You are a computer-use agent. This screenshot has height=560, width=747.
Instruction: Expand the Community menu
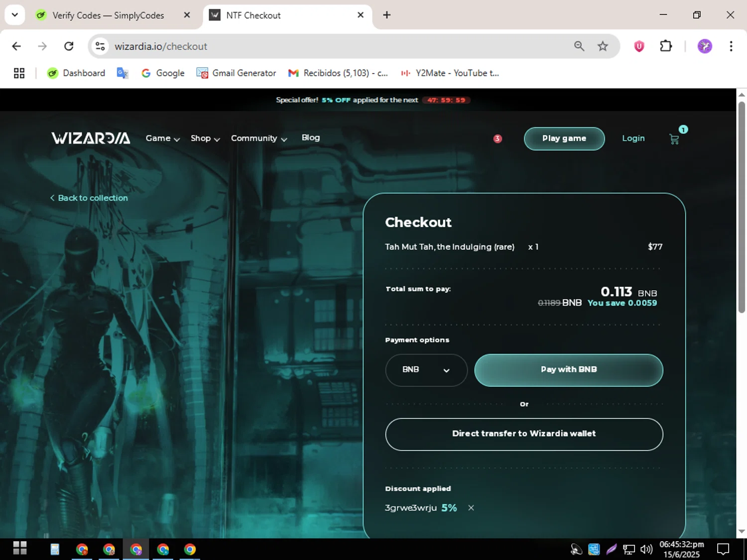tap(259, 138)
